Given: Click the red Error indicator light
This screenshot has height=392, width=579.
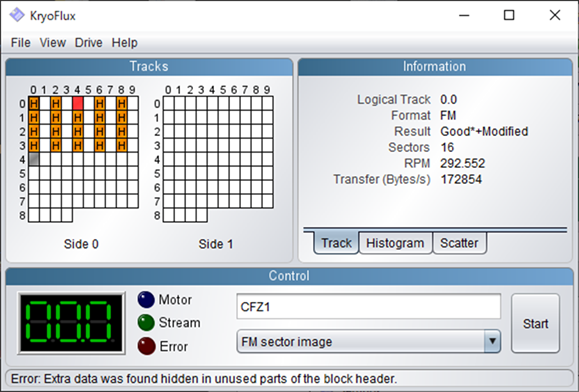Looking at the screenshot, I should [x=146, y=346].
